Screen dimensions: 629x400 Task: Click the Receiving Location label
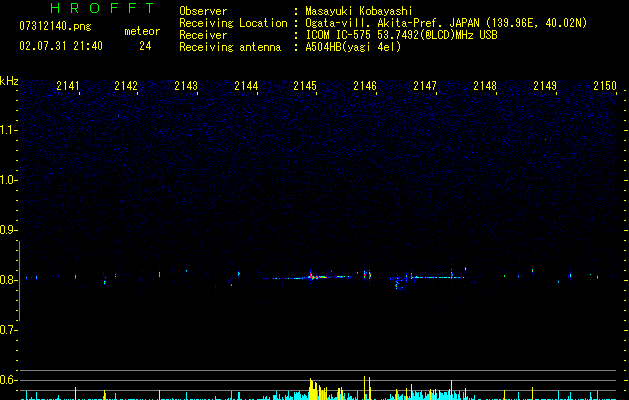coord(233,23)
